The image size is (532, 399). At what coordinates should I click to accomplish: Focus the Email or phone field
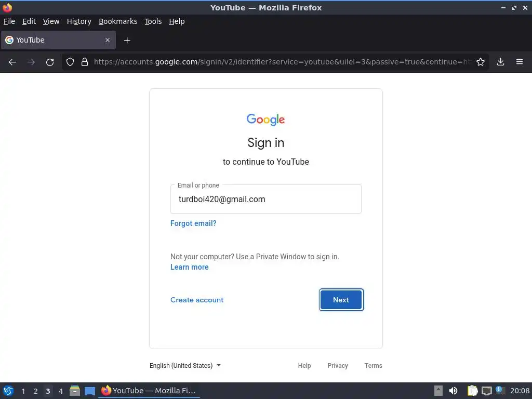click(x=265, y=199)
